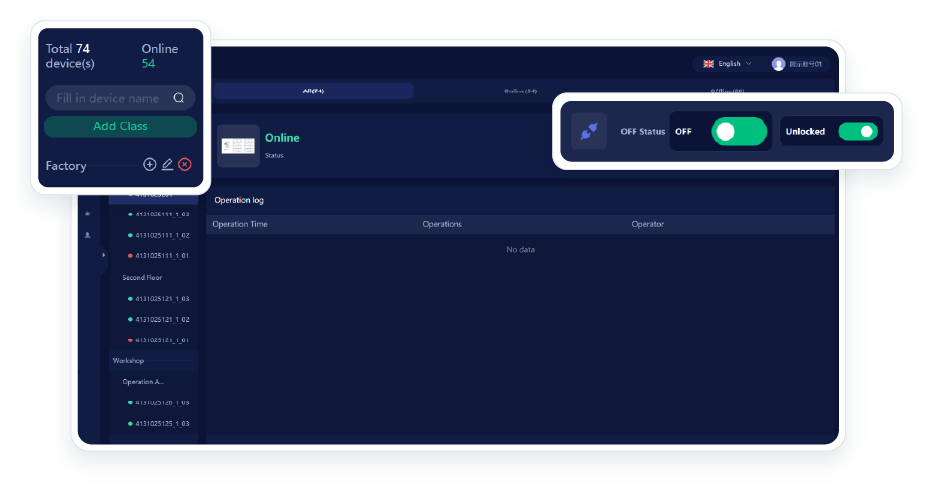Click the person icon in left sidebar
Viewport: 934px width, 493px height.
[x=87, y=235]
